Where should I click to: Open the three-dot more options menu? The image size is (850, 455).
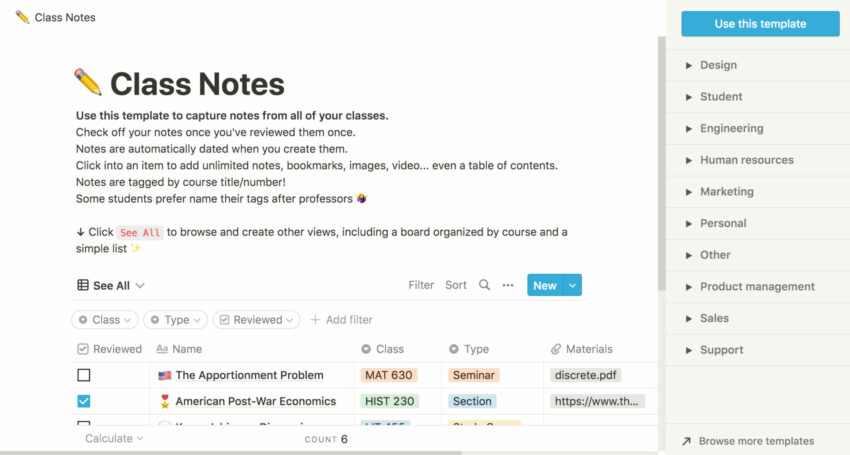(x=508, y=285)
